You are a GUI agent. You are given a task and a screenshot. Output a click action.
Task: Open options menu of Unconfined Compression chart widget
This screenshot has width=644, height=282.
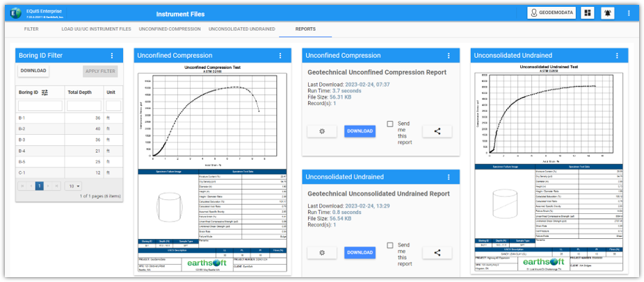click(280, 56)
